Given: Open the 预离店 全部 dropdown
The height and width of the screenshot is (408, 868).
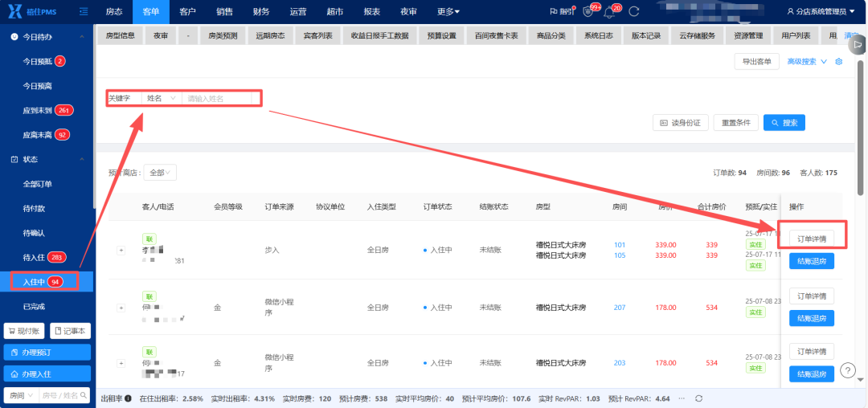Looking at the screenshot, I should tap(159, 173).
